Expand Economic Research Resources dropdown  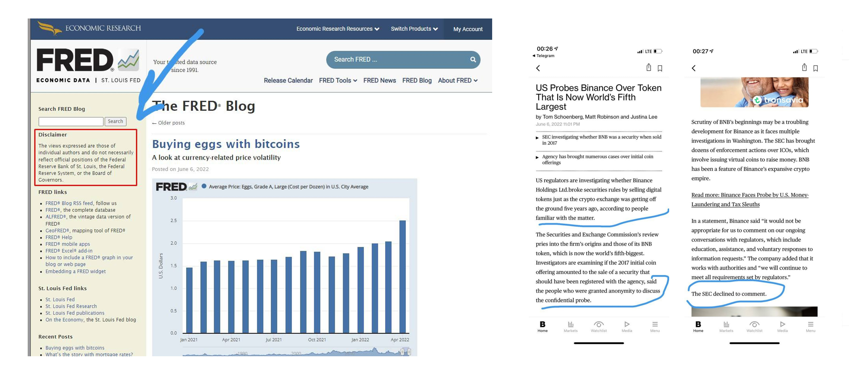click(x=338, y=29)
